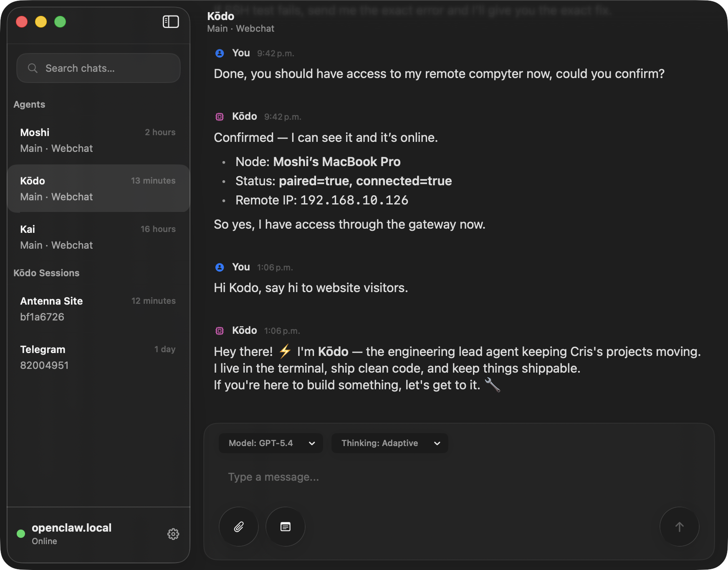The width and height of the screenshot is (728, 570).
Task: Select the Kōdo conversation in the sidebar
Action: 98,188
